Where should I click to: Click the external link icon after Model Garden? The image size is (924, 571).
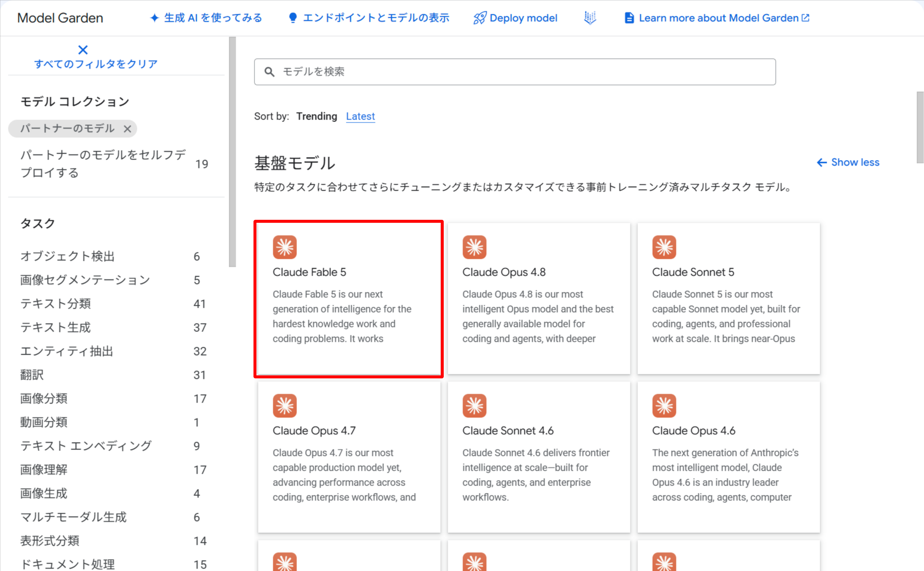coord(805,18)
